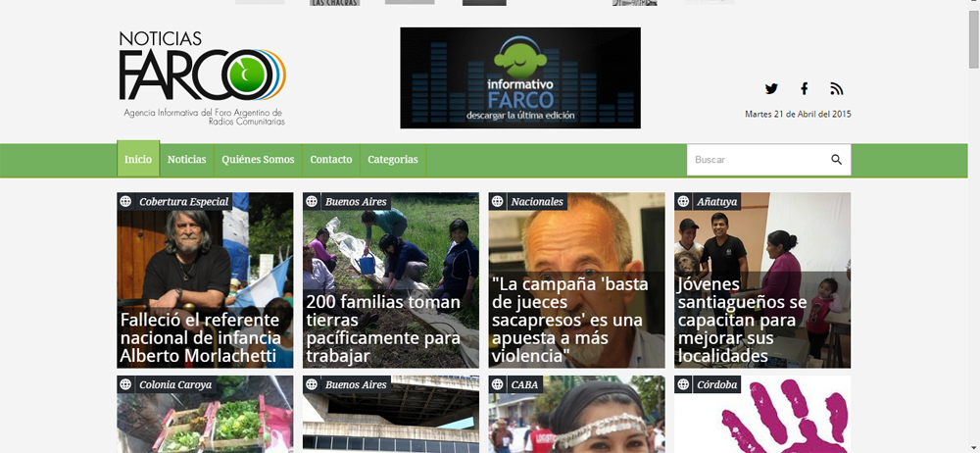This screenshot has width=980, height=453.
Task: Open the Facebook icon link
Action: 805,89
